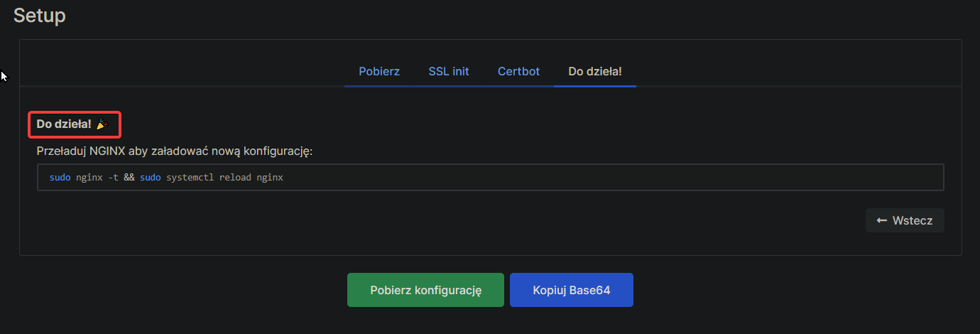The image size is (980, 334).
Task: Click the left arrow icon beside Wstecz
Action: point(882,220)
